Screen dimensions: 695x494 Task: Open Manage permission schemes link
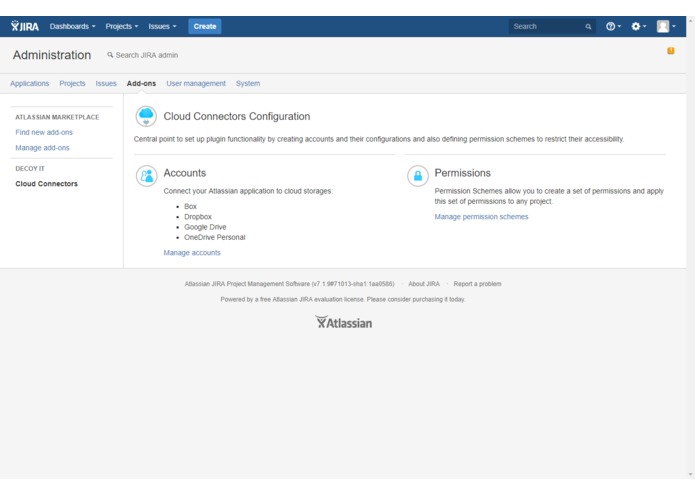(x=481, y=217)
